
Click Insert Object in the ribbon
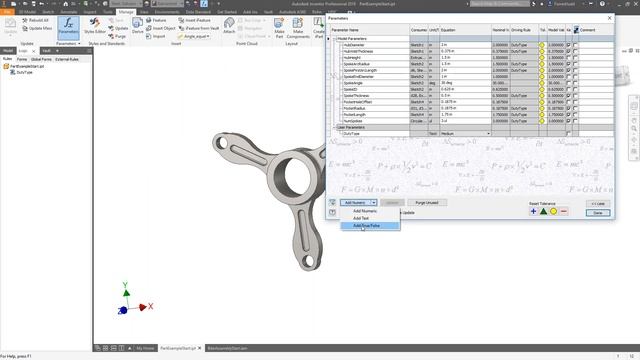pos(160,28)
